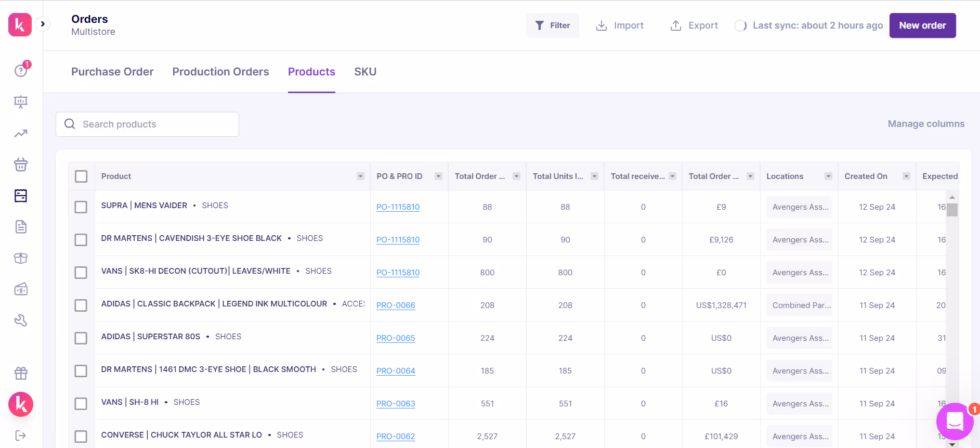Open the Total receive column dropdown
This screenshot has width=980, height=448.
672,176
